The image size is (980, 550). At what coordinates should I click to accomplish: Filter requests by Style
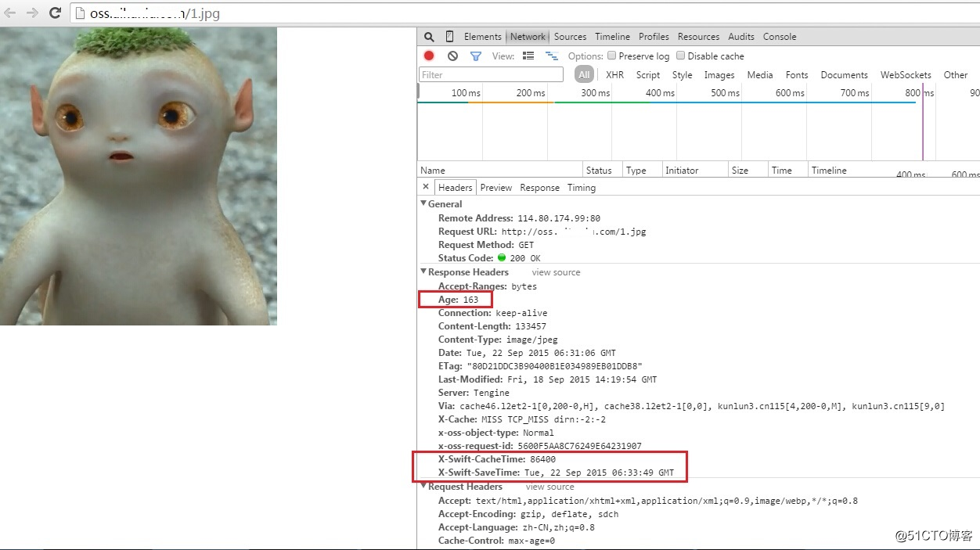(x=682, y=75)
